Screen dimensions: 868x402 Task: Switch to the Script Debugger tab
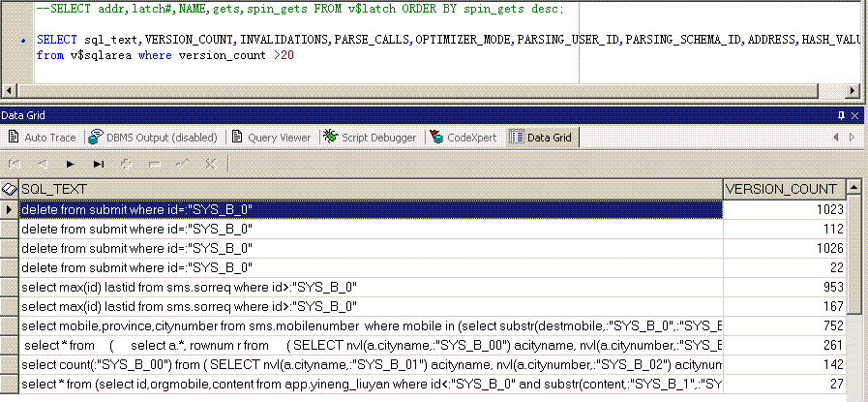coord(371,138)
